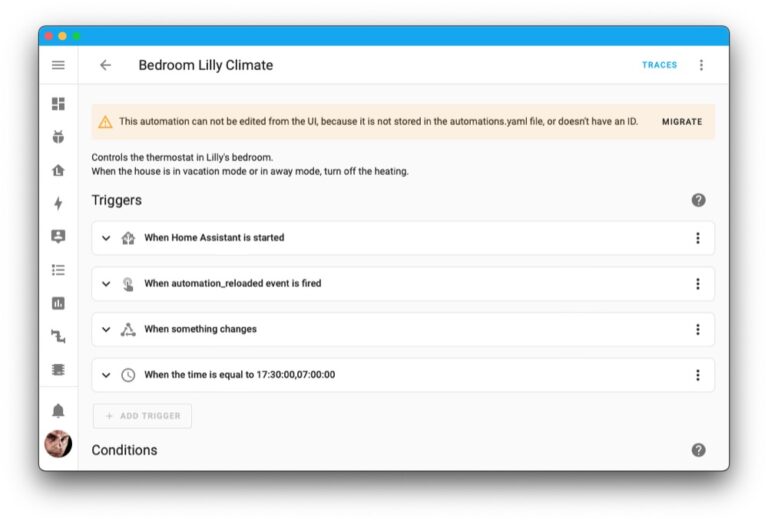Open notifications bell in sidebar
Viewport: 768px width, 522px height.
click(x=58, y=410)
